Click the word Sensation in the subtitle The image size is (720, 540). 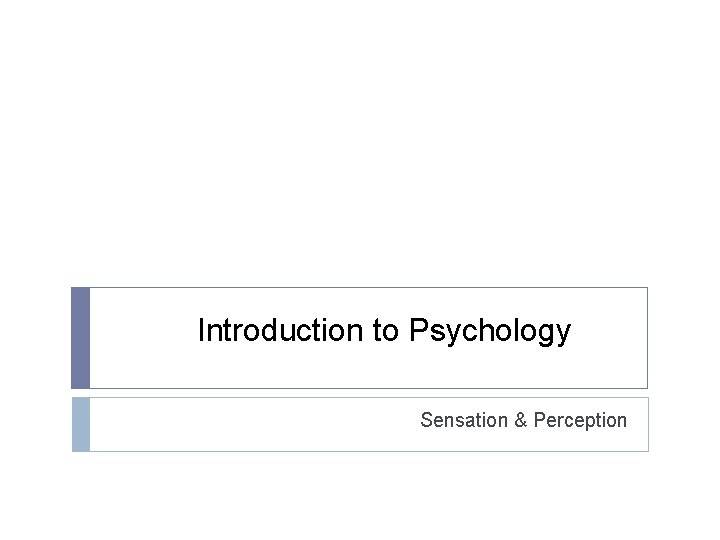pyautogui.click(x=464, y=420)
